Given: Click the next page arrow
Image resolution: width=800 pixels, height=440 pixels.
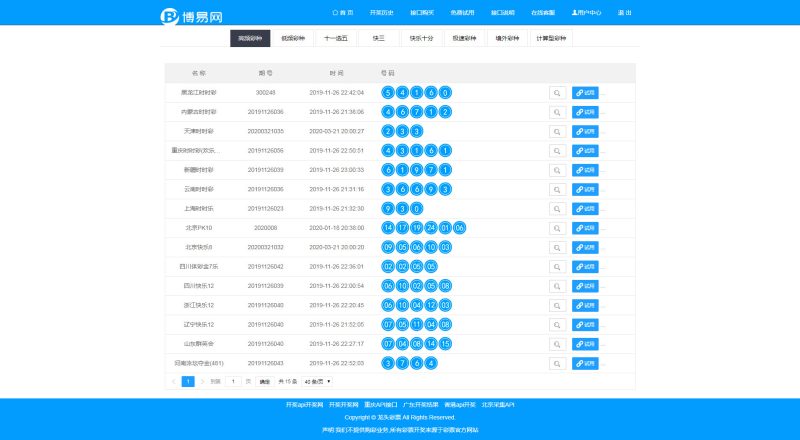Looking at the screenshot, I should tap(203, 382).
